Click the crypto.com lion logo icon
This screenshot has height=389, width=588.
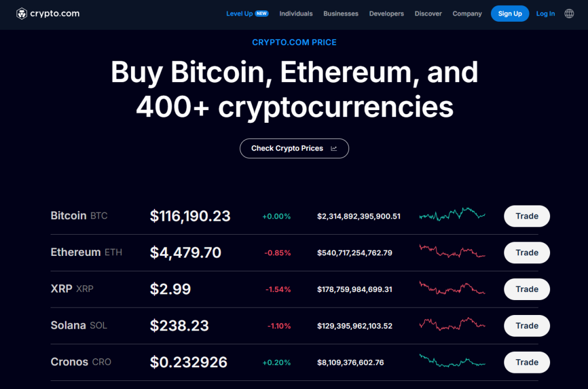(x=22, y=14)
